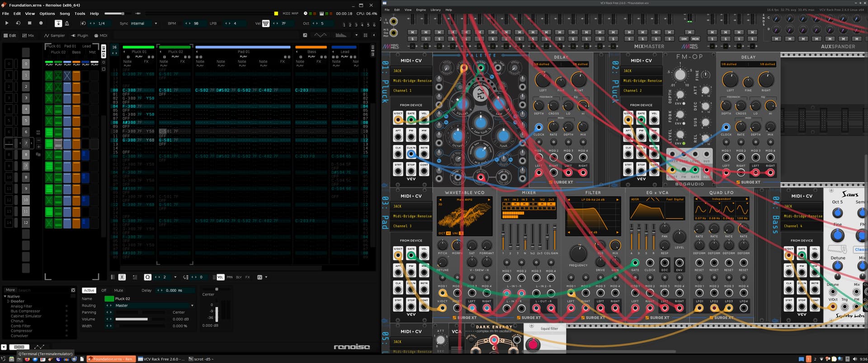The image size is (868, 363).
Task: Switch to the Sampler tab
Action: (54, 35)
